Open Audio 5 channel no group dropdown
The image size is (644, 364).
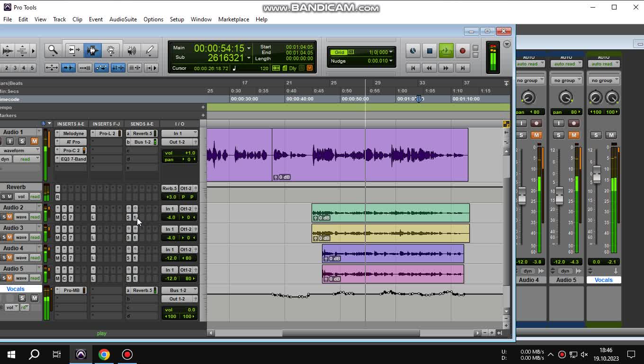(567, 81)
